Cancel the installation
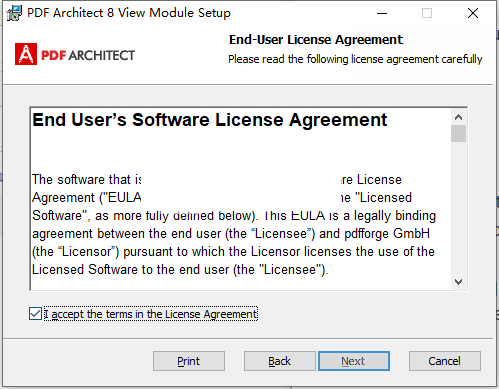This screenshot has height=389, width=499. (445, 361)
